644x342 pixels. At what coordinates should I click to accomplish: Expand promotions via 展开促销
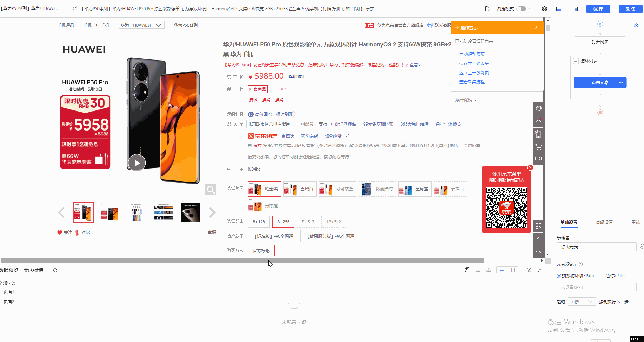tap(467, 100)
